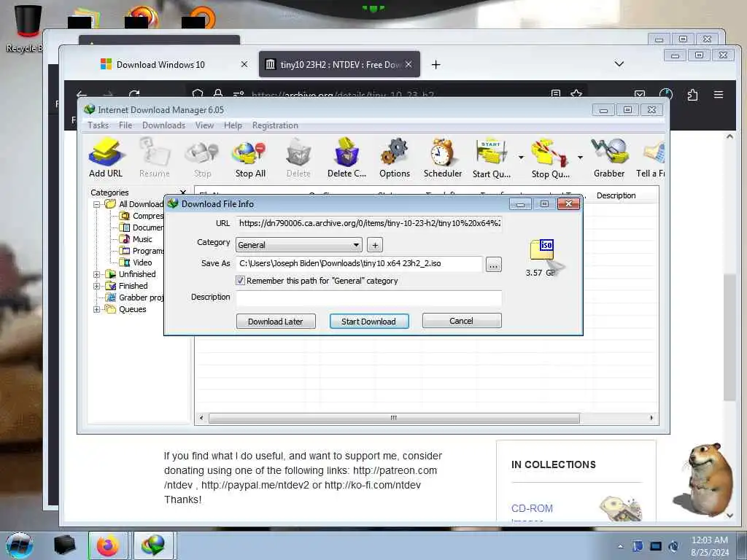
Task: Click the taskbar clock 12:03 AM
Action: point(709,540)
